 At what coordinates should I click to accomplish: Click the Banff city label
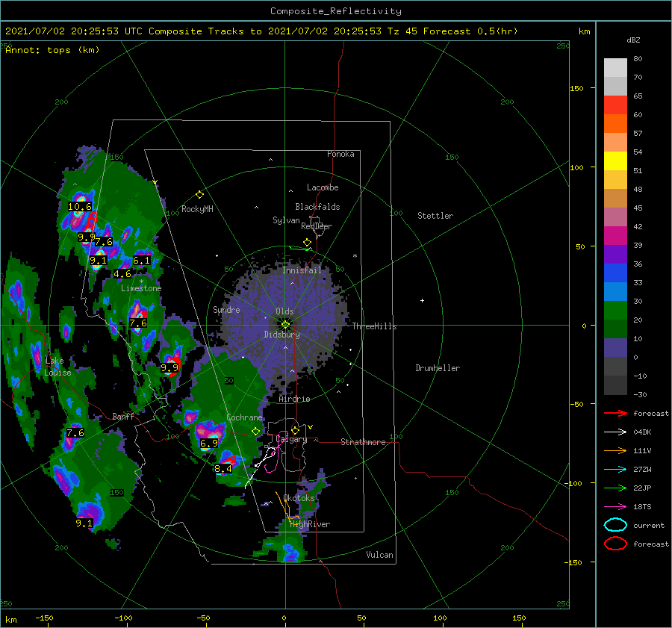123,417
